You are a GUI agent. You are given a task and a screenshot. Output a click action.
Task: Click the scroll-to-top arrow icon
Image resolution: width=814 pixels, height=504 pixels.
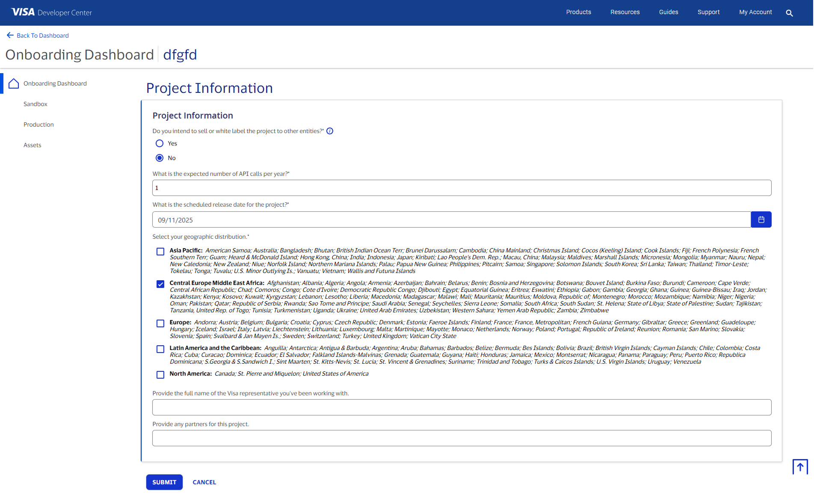[800, 467]
